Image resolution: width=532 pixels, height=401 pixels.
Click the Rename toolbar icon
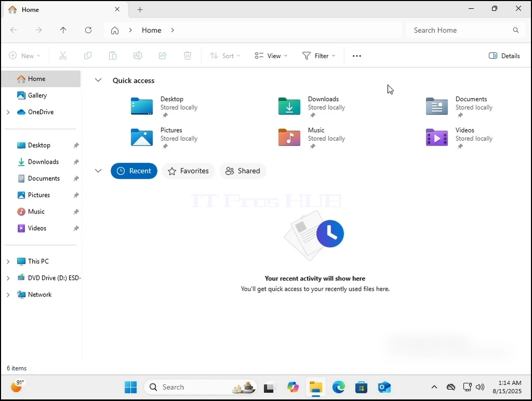click(x=137, y=56)
